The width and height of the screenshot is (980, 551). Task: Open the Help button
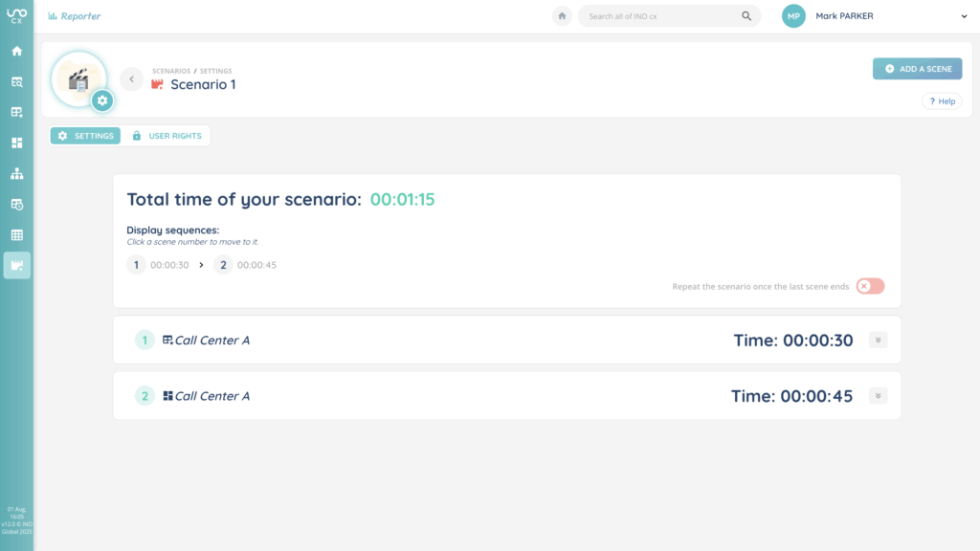point(942,101)
